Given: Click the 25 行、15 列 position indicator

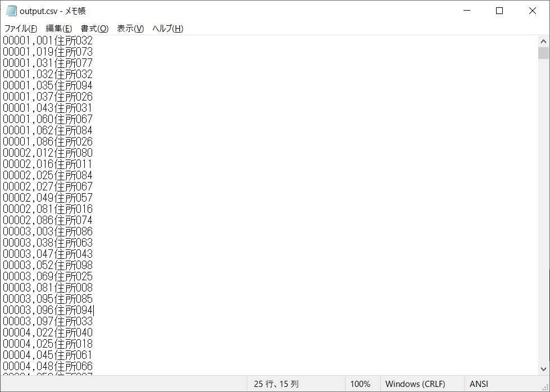Looking at the screenshot, I should click(276, 384).
